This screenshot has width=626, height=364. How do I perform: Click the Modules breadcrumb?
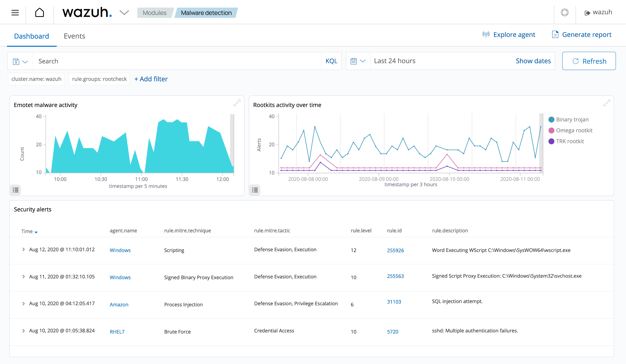point(154,13)
